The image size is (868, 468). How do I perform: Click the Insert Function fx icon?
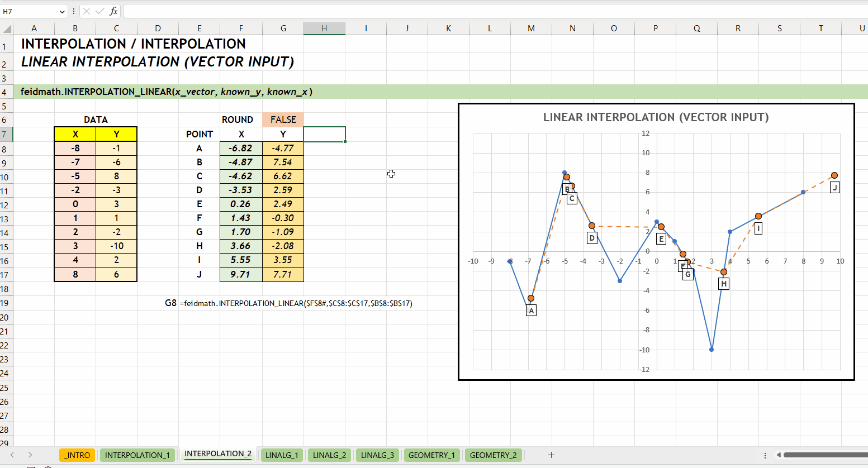(x=113, y=11)
